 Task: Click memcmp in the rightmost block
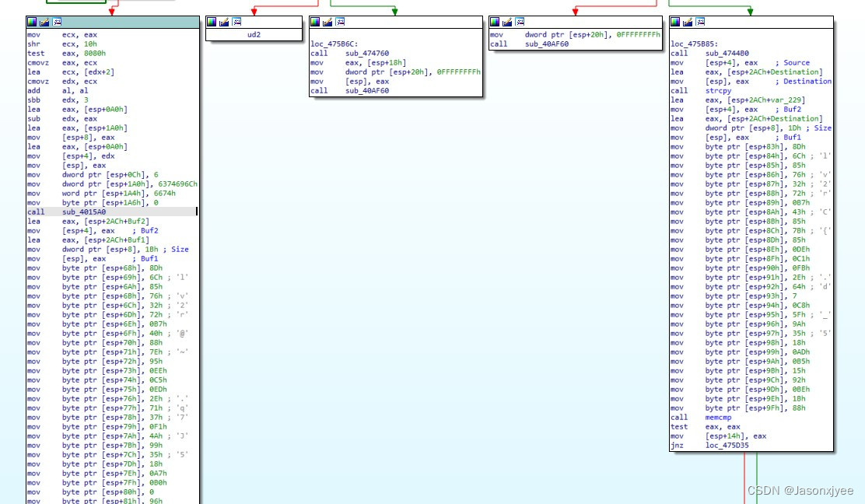(720, 417)
